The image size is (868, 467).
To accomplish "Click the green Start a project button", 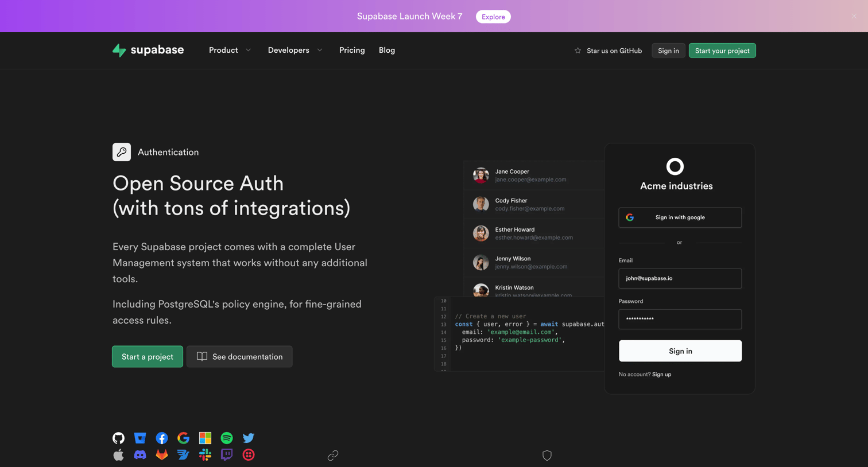I will [148, 356].
